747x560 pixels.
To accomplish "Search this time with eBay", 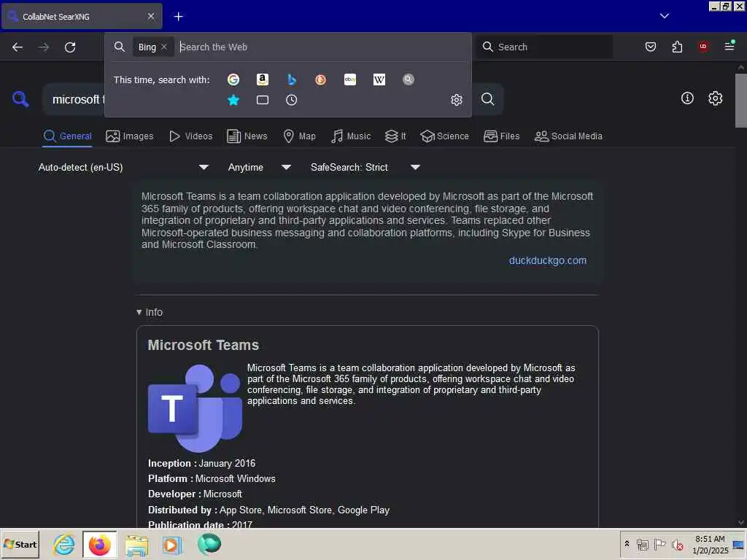I will pos(350,79).
